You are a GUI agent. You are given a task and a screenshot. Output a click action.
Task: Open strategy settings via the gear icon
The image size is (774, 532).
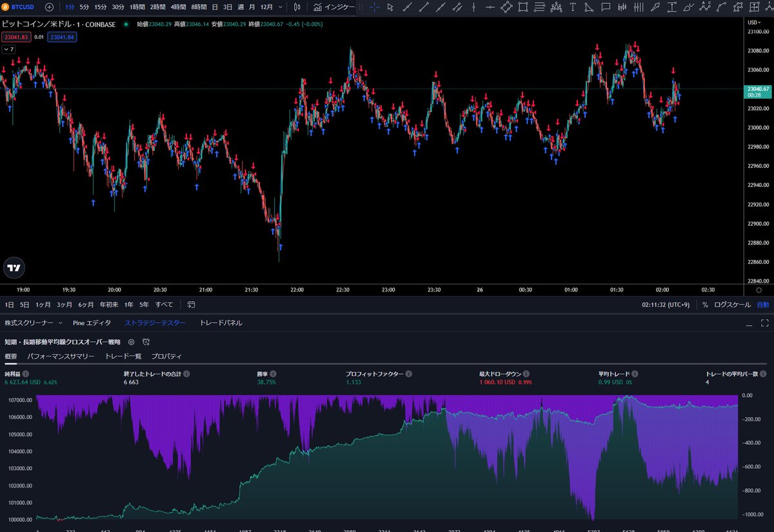132,342
